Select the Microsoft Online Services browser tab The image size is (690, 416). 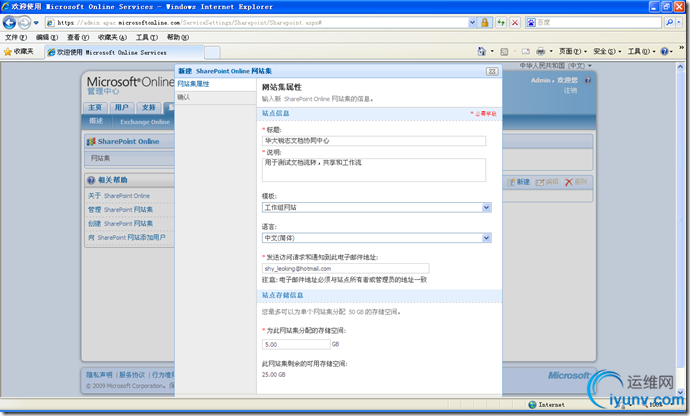click(x=124, y=52)
